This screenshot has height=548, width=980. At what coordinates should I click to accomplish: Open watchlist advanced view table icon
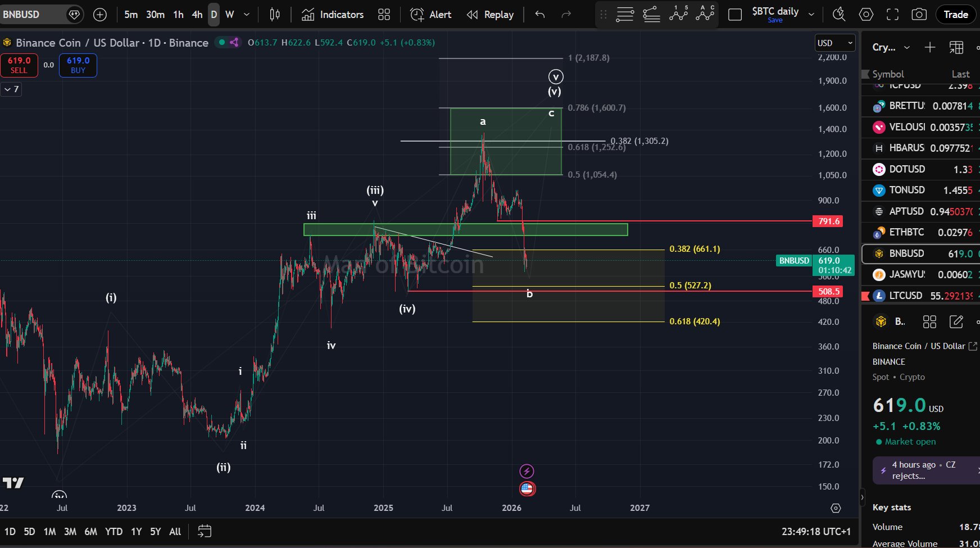pyautogui.click(x=956, y=47)
